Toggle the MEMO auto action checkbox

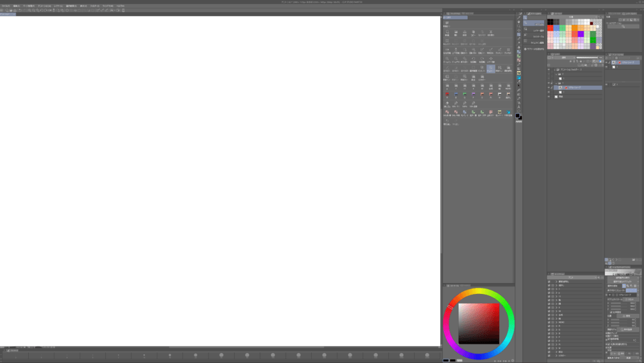(549, 322)
